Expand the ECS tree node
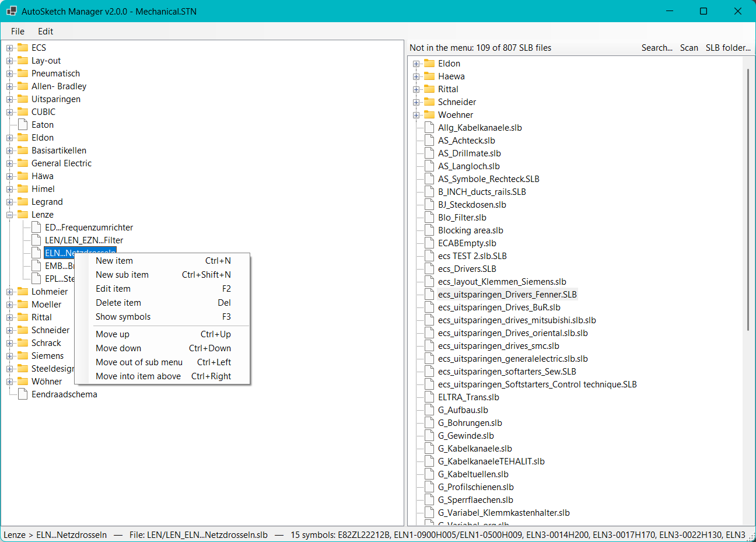This screenshot has height=542, width=756. point(9,48)
